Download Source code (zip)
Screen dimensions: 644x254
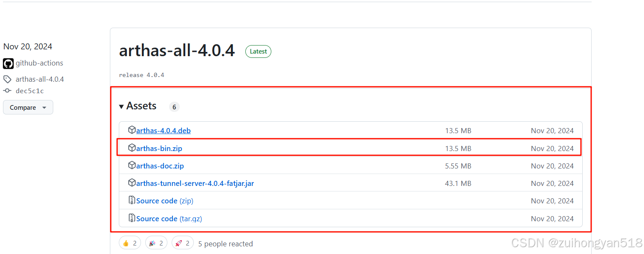(x=165, y=201)
